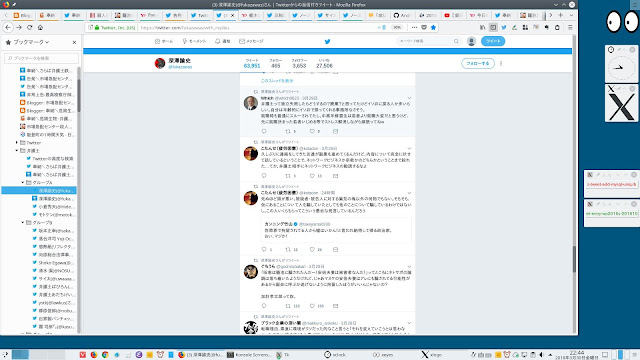
Task: Like the ぐちこん tweet with 135 likes
Action: [x=312, y=306]
